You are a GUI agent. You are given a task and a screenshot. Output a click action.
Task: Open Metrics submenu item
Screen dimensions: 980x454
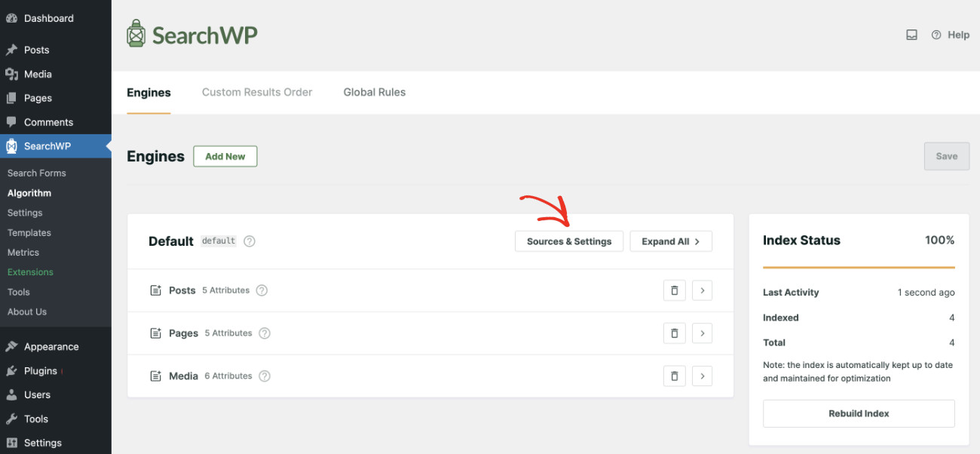(23, 253)
